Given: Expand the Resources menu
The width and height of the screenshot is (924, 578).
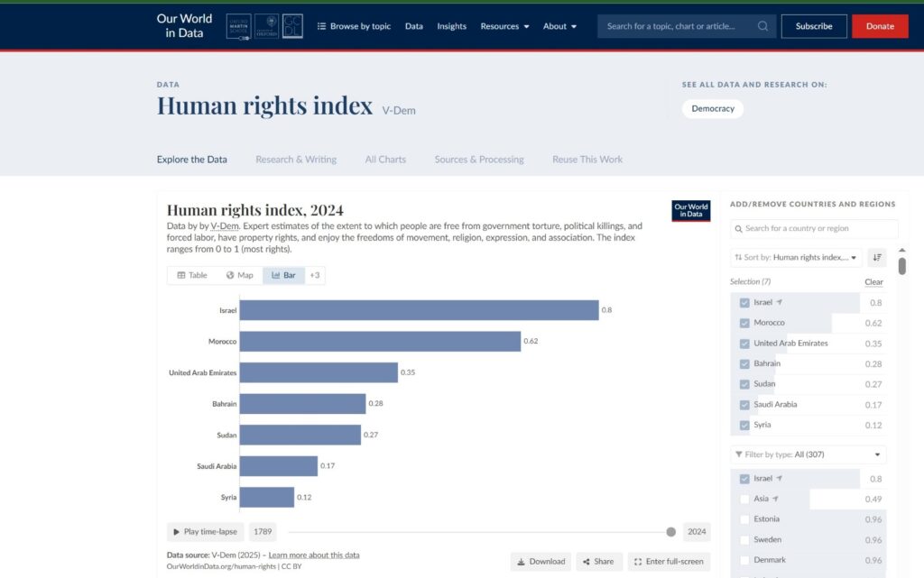Looking at the screenshot, I should (x=504, y=26).
